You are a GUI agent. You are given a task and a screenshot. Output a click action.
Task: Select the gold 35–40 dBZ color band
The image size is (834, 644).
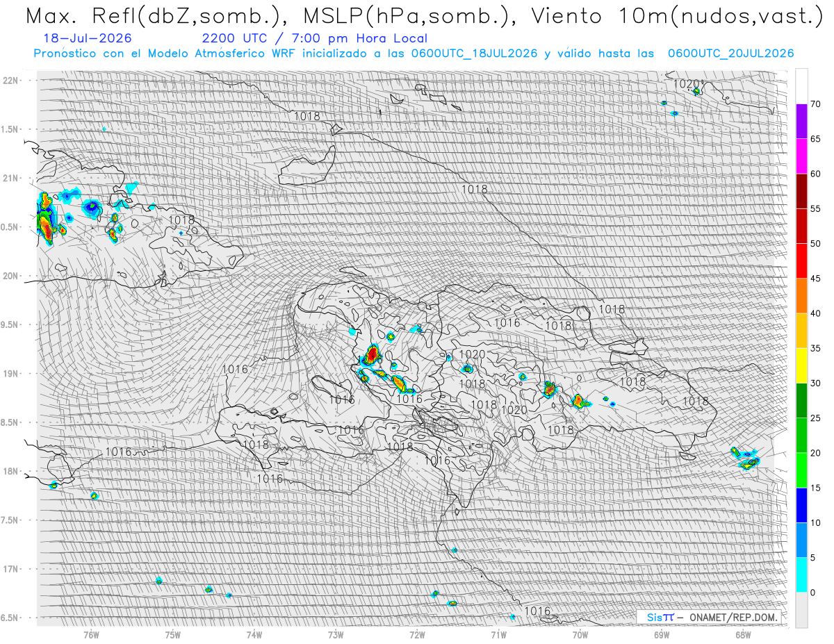click(801, 331)
